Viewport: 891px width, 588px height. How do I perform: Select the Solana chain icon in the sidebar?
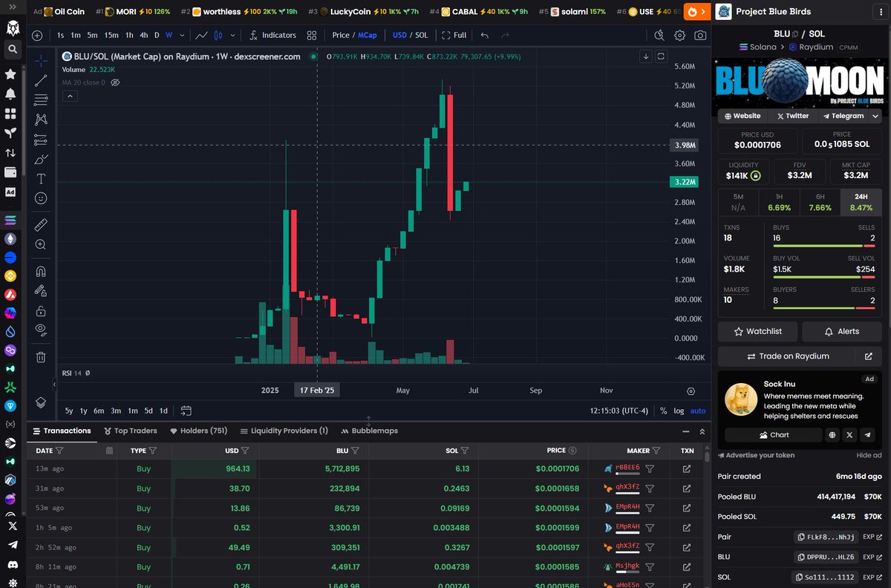click(10, 220)
